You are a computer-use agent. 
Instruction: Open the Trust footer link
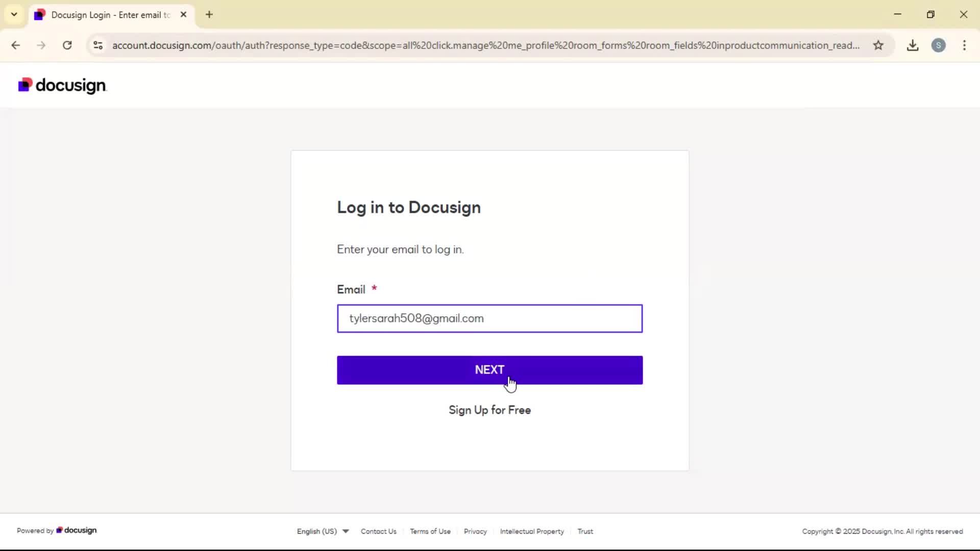coord(585,531)
